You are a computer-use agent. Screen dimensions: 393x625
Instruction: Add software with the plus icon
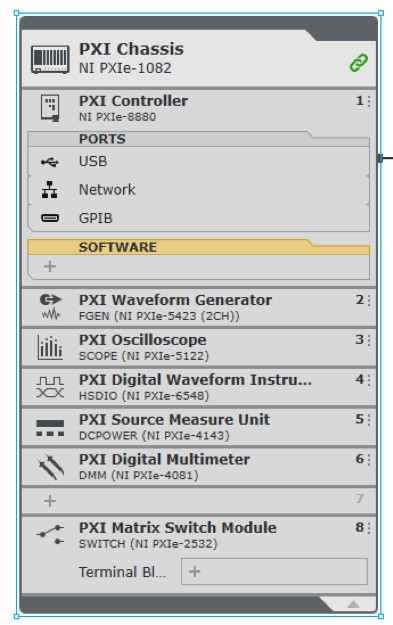click(x=50, y=266)
